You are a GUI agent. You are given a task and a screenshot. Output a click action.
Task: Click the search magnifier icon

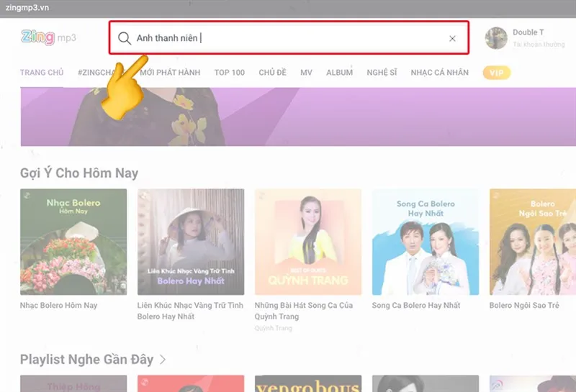point(125,38)
